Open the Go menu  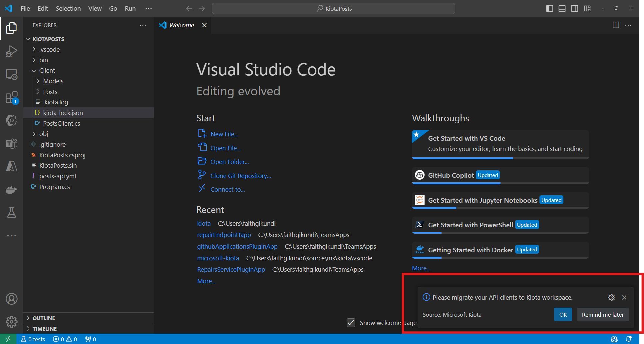(113, 9)
